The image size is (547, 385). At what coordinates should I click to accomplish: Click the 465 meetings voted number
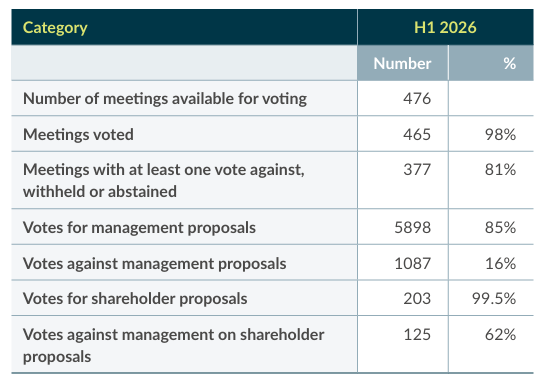(417, 135)
